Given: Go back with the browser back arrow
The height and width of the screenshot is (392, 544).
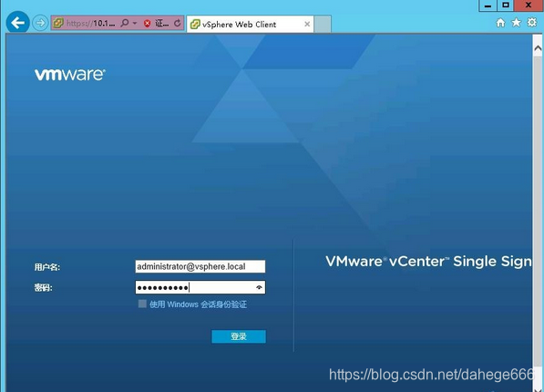Looking at the screenshot, I should pyautogui.click(x=17, y=23).
